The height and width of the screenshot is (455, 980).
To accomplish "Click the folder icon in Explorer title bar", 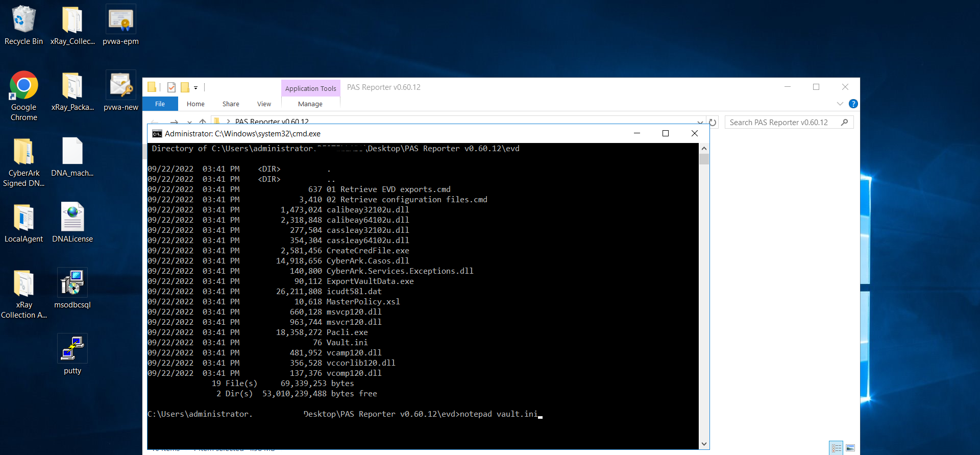I will click(152, 87).
